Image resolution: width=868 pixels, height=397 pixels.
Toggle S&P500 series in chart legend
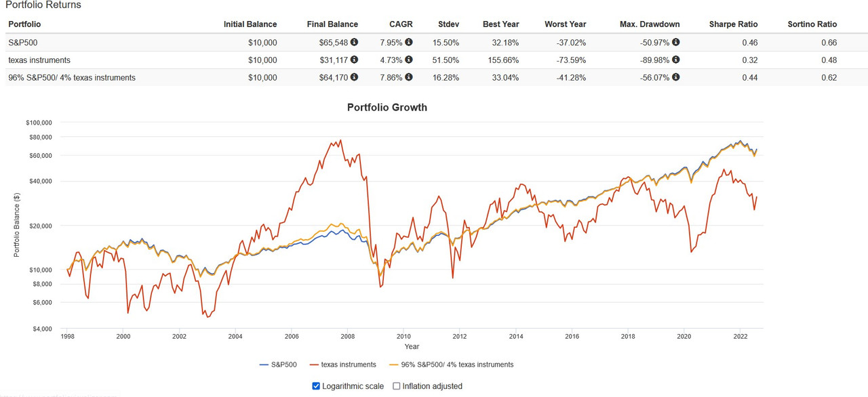[x=278, y=364]
